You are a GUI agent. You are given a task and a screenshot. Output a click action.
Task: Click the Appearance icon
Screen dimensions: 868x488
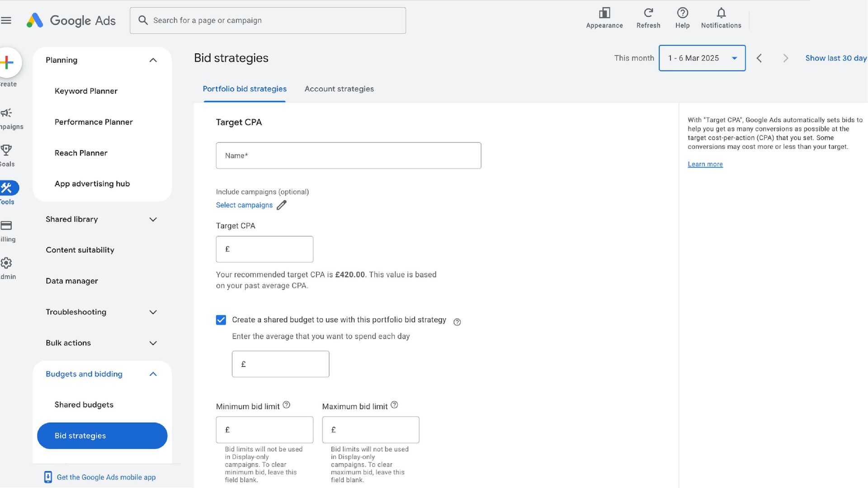pyautogui.click(x=604, y=13)
